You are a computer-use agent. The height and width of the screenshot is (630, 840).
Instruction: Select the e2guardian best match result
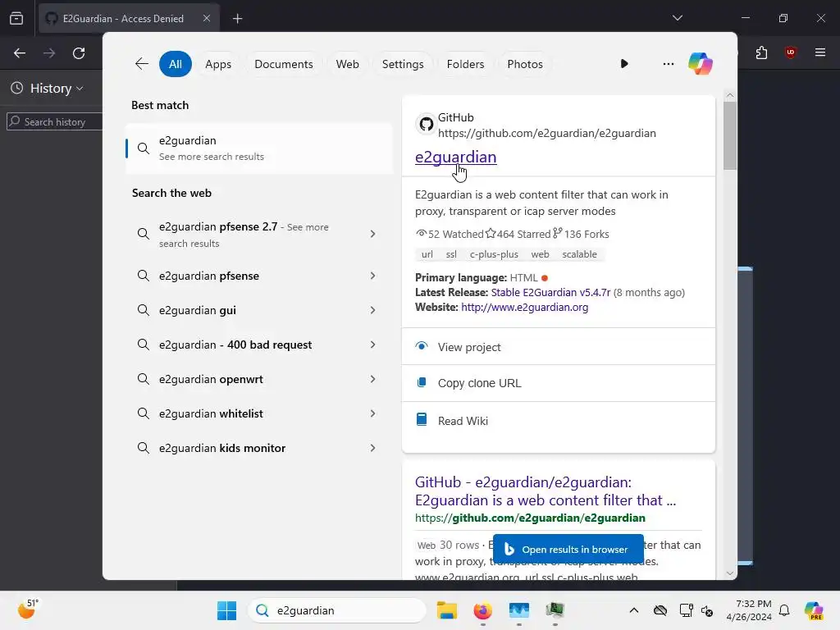point(259,148)
